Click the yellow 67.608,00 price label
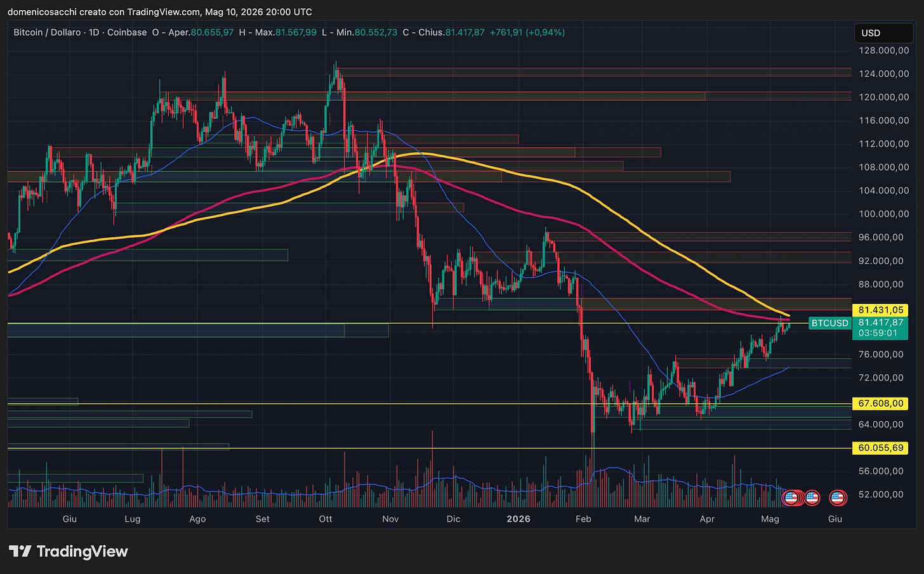 pyautogui.click(x=881, y=403)
